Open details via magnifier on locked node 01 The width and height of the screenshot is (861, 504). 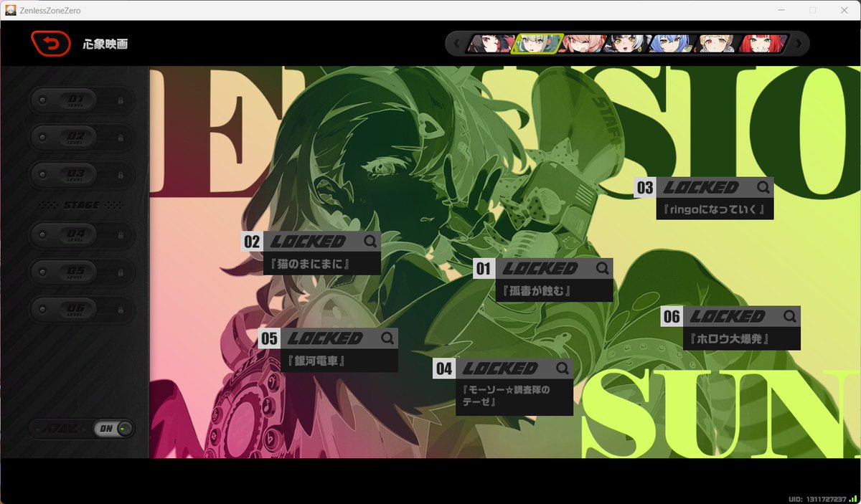click(x=603, y=268)
